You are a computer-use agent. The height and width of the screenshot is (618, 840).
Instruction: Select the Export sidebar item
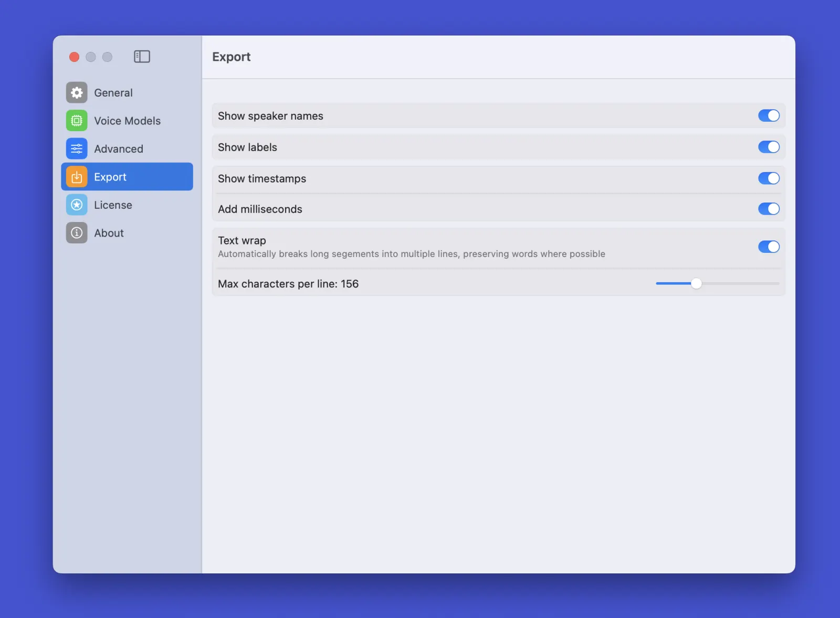pos(127,177)
